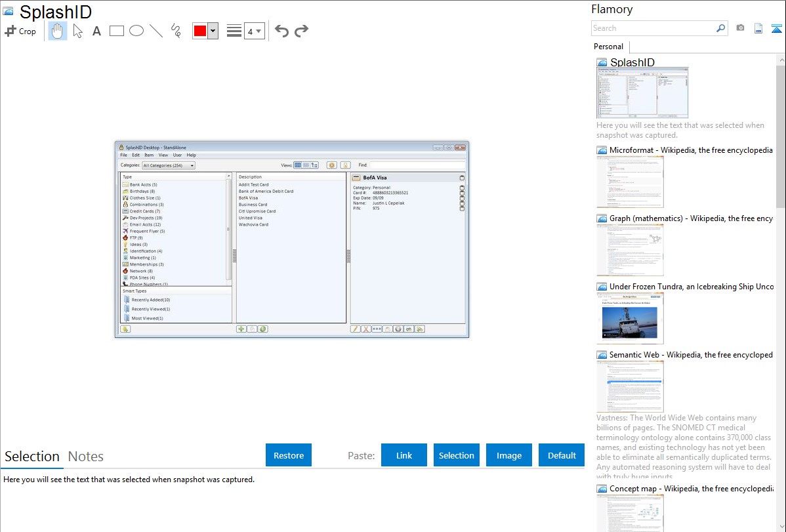786x532 pixels.
Task: Open the Concept map snapshot title
Action: [692, 488]
